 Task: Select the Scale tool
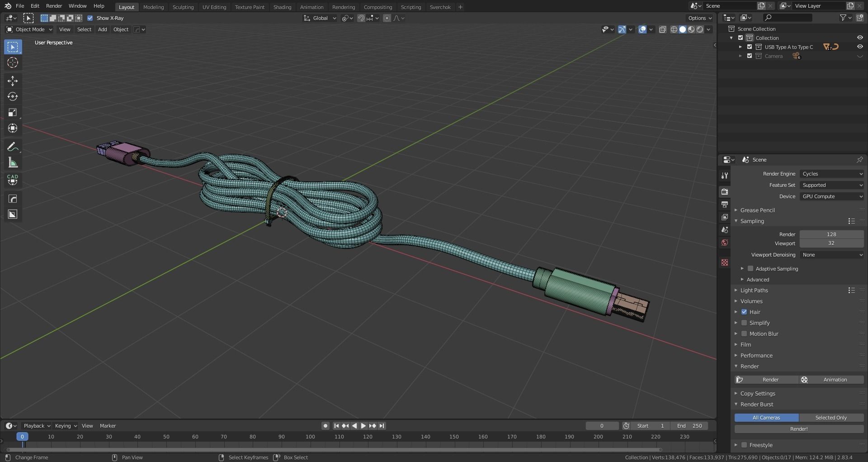coord(13,112)
